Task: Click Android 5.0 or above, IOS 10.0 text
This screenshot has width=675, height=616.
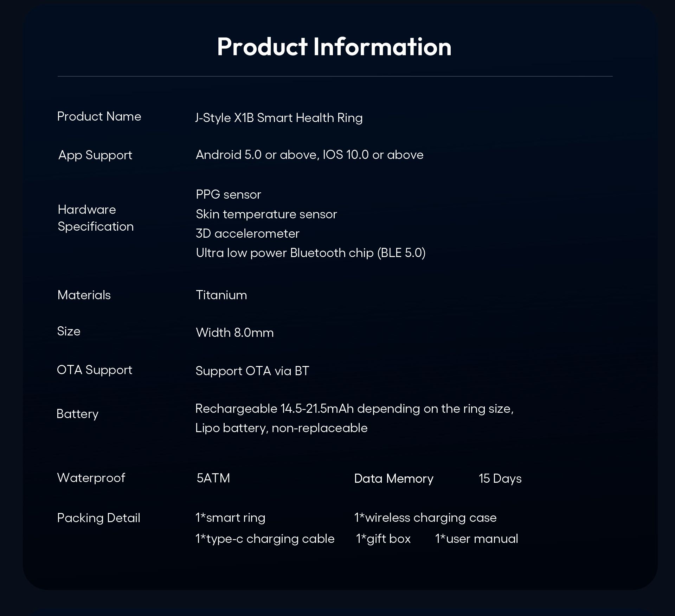Action: pyautogui.click(x=309, y=155)
